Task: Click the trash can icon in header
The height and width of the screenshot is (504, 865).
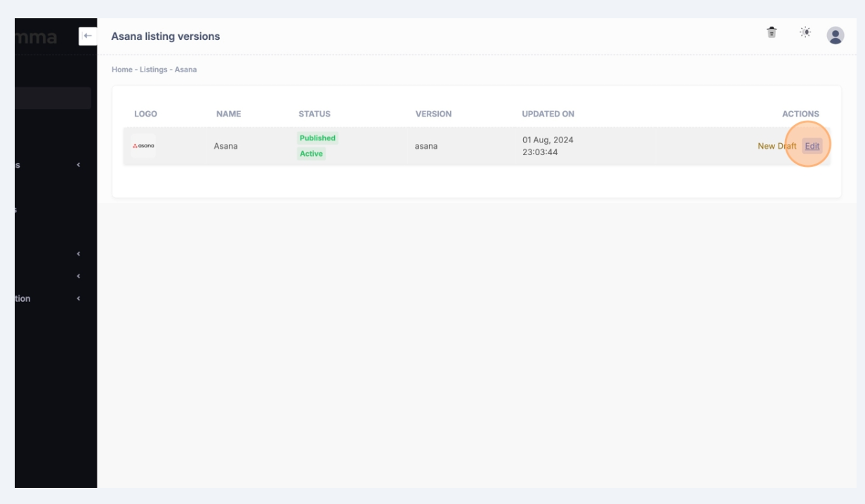Action: click(x=772, y=32)
